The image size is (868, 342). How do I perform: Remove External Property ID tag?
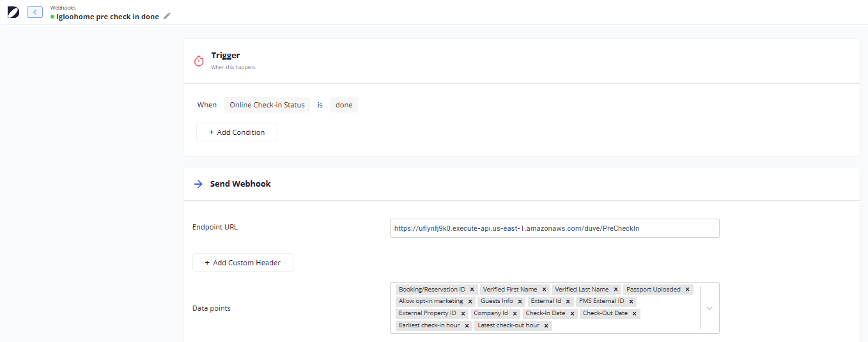coord(463,314)
